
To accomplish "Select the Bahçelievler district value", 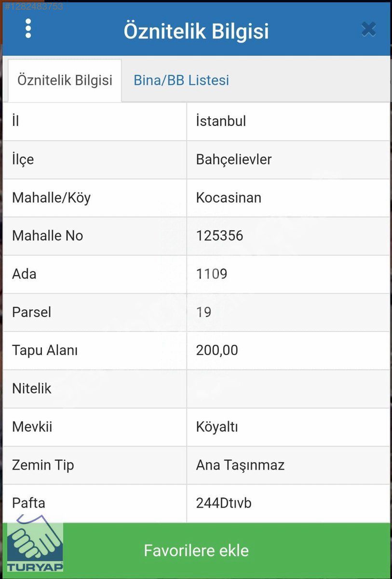I will pyautogui.click(x=234, y=159).
